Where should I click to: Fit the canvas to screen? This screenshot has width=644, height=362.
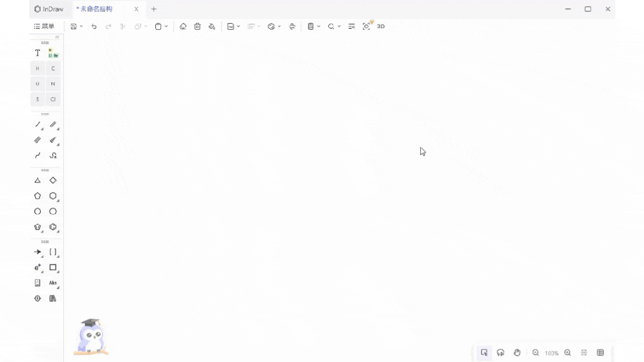pyautogui.click(x=584, y=352)
